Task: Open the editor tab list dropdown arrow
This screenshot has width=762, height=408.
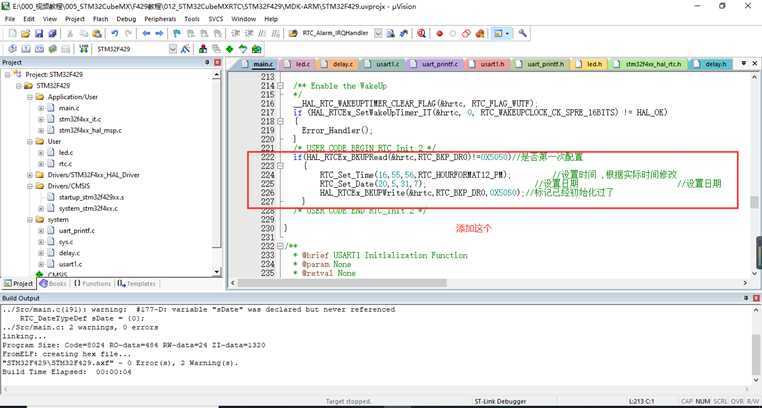Action: pos(744,64)
